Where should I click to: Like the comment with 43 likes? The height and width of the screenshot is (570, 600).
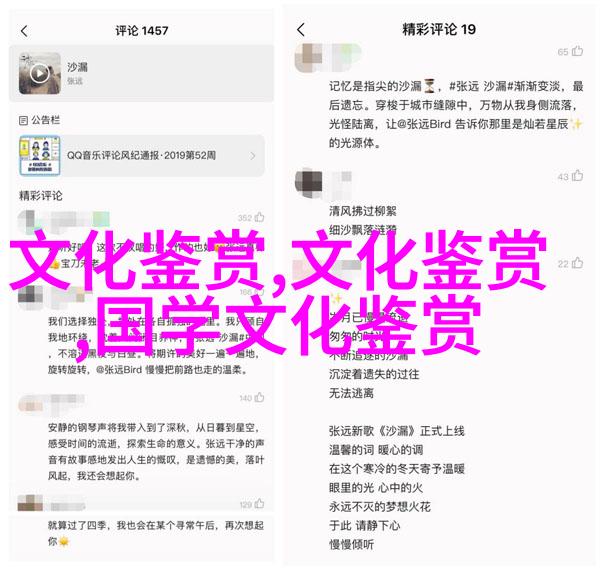coord(577,176)
